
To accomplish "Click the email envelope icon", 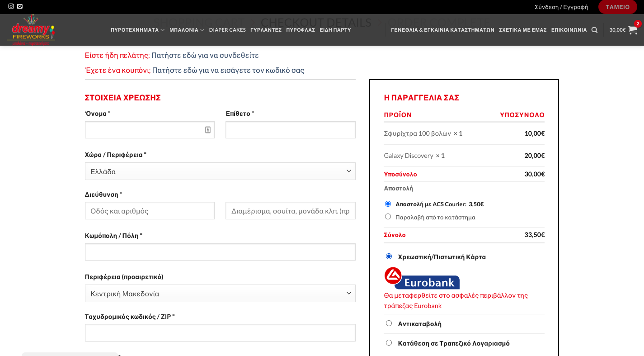I will tap(20, 6).
